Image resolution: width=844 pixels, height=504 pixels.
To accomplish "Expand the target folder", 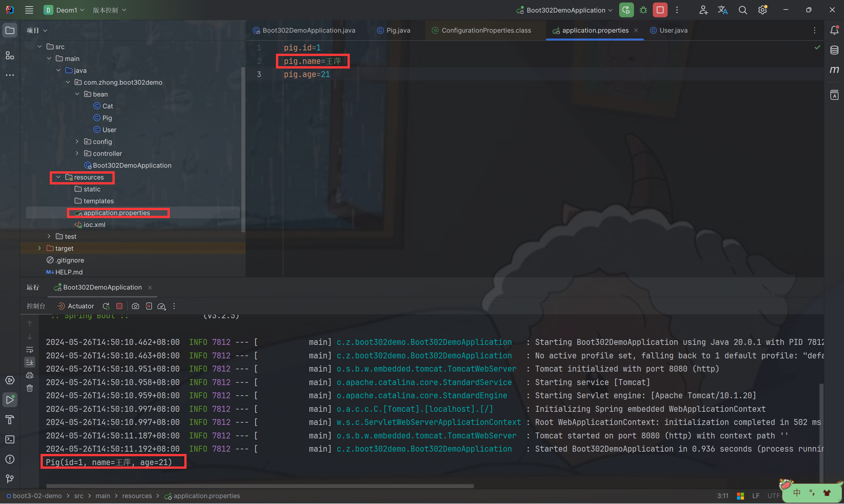I will click(40, 248).
